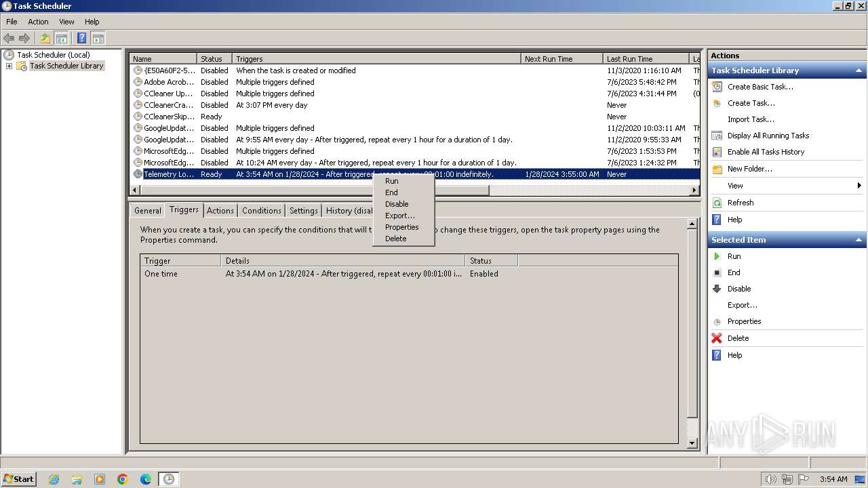The image size is (868, 488).
Task: Click the Forward arrow toolbar icon
Action: coord(24,38)
